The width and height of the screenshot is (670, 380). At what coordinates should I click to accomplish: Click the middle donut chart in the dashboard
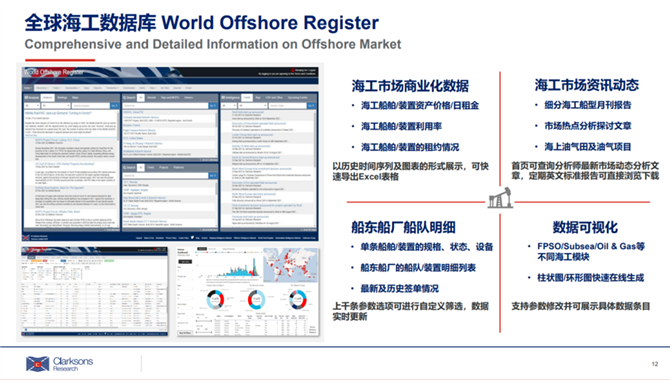[256, 299]
